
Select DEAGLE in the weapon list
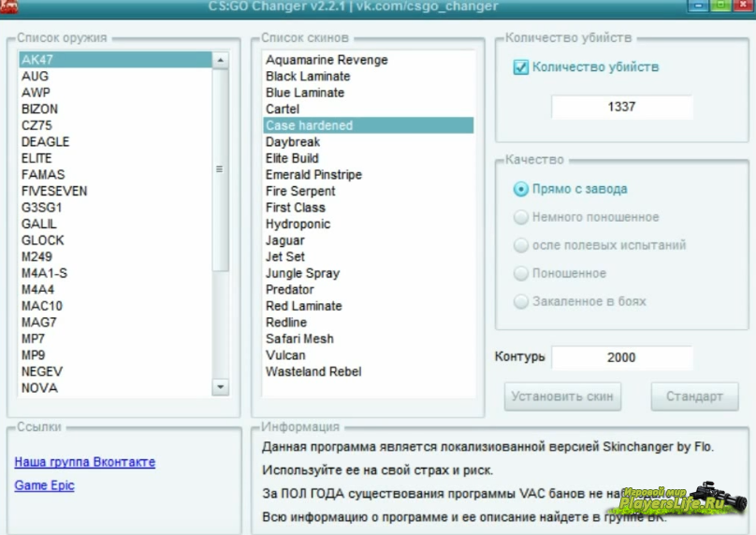click(x=115, y=142)
